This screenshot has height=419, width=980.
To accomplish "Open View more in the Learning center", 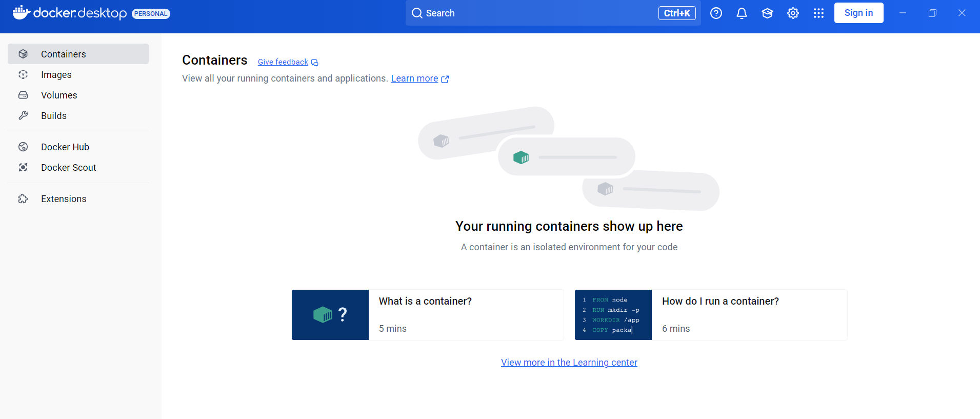I will (x=569, y=362).
